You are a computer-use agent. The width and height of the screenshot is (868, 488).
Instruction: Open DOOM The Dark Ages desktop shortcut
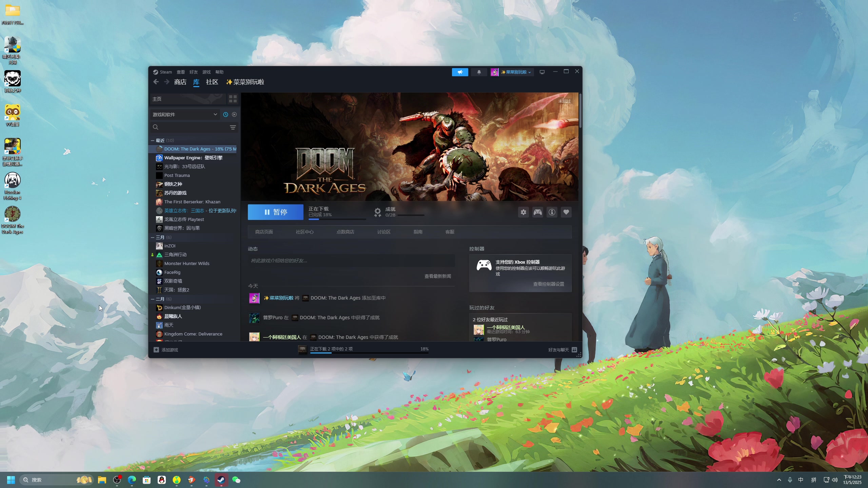(13, 220)
